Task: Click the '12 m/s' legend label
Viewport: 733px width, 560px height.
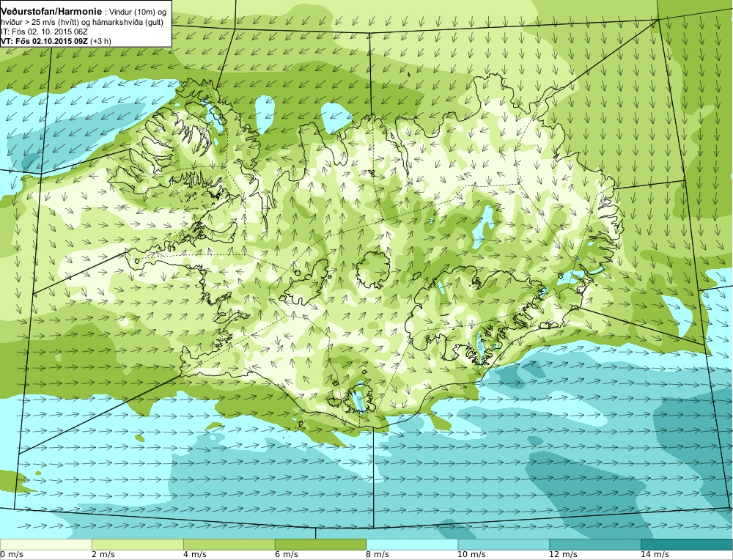Action: pyautogui.click(x=564, y=555)
